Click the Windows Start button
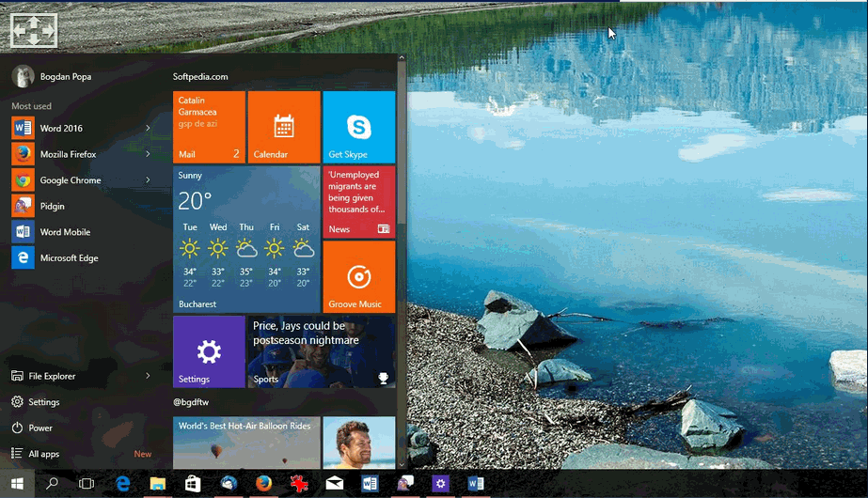 17,484
